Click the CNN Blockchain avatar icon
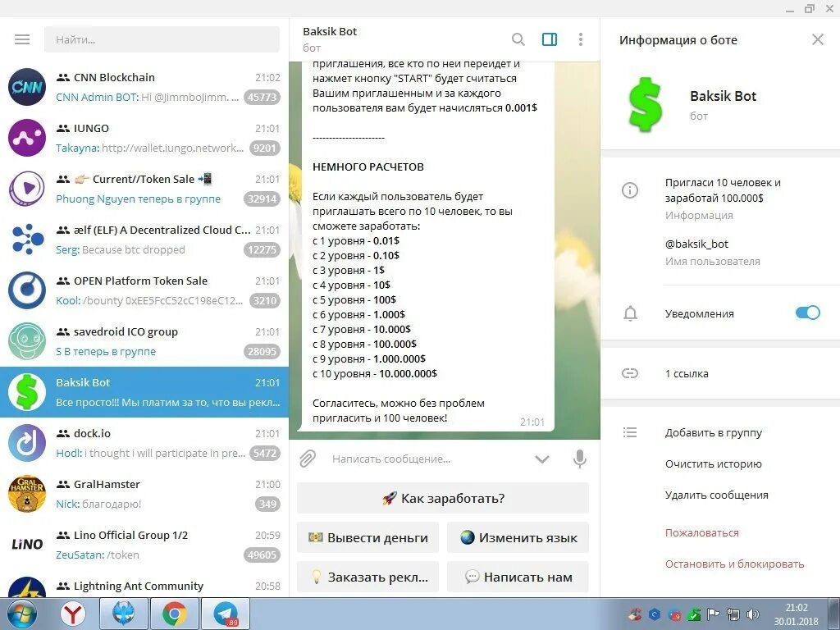 (27, 87)
